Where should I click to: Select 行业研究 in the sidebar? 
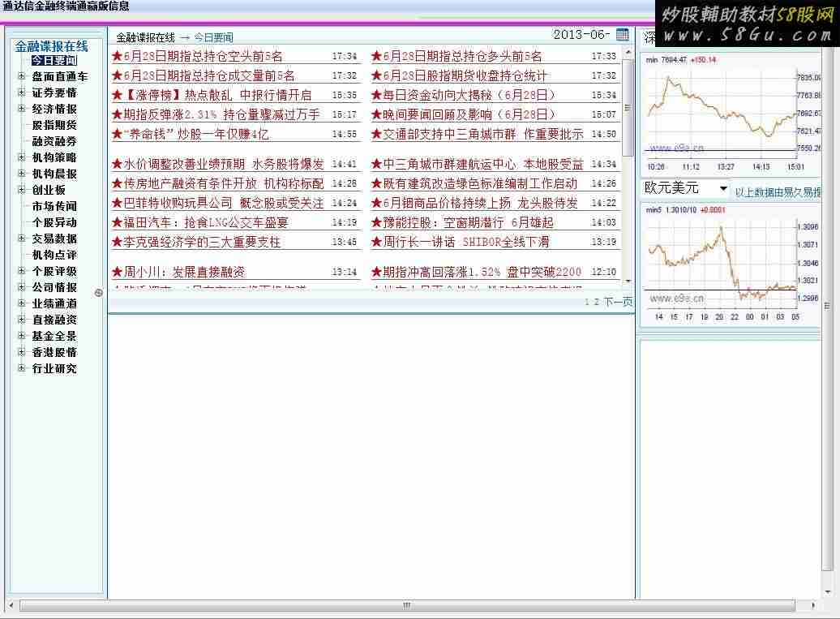pyautogui.click(x=54, y=368)
